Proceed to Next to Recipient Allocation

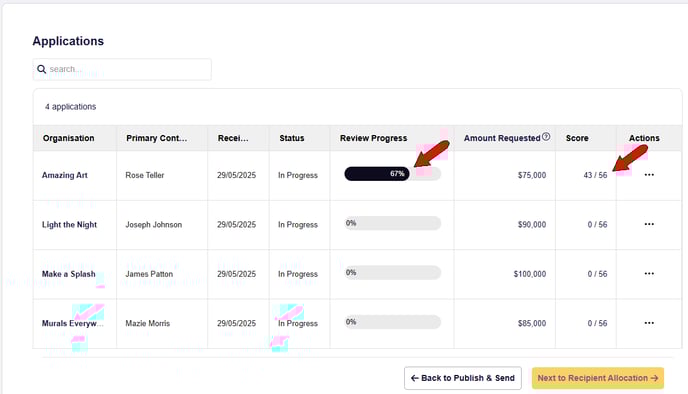click(x=598, y=378)
